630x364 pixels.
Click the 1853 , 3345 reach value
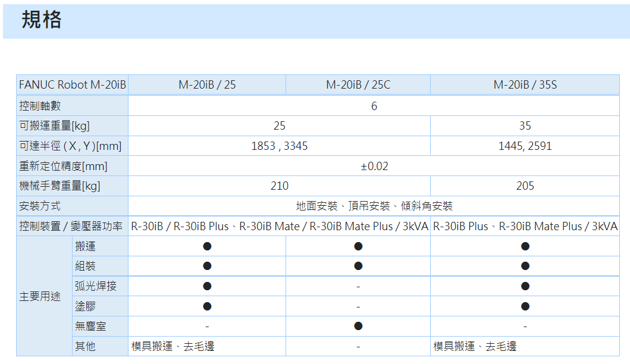click(280, 146)
